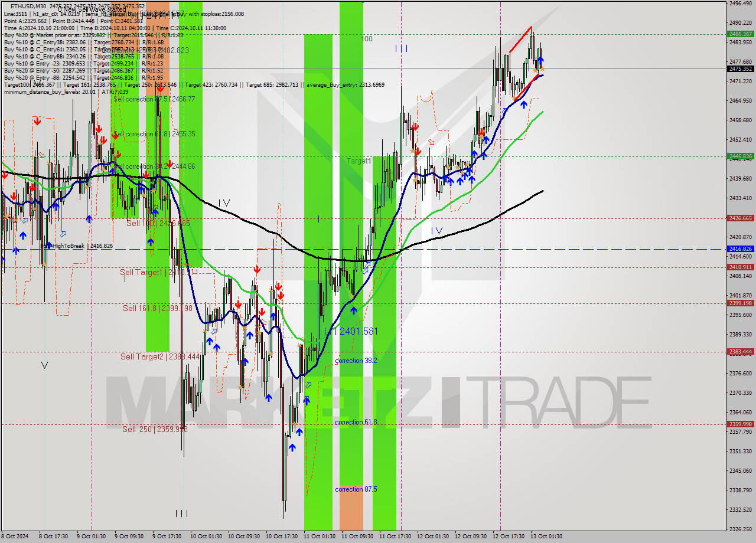Screen dimensions: 756x543
Task: Click the 11 Oct 01:30 time label
Action: click(x=320, y=537)
